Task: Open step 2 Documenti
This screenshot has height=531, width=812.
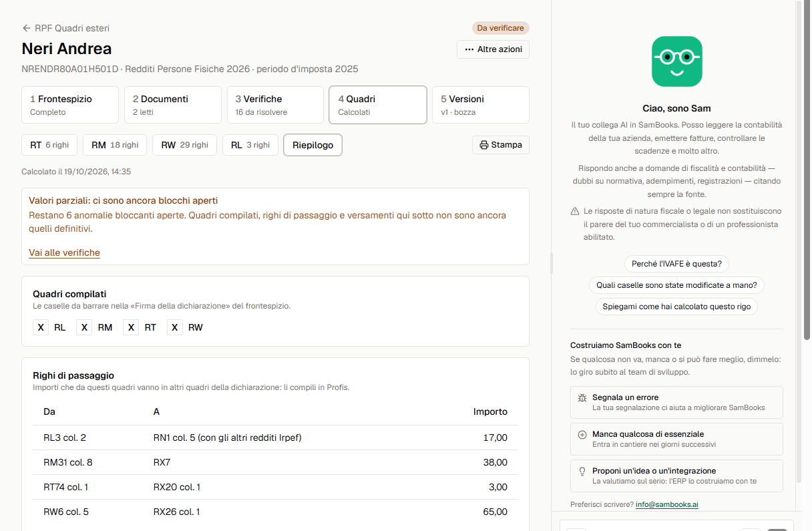Action: click(173, 105)
